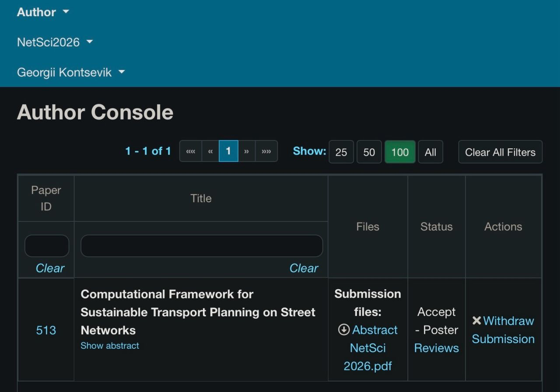Withdraw Submission for paper 513

(503, 330)
